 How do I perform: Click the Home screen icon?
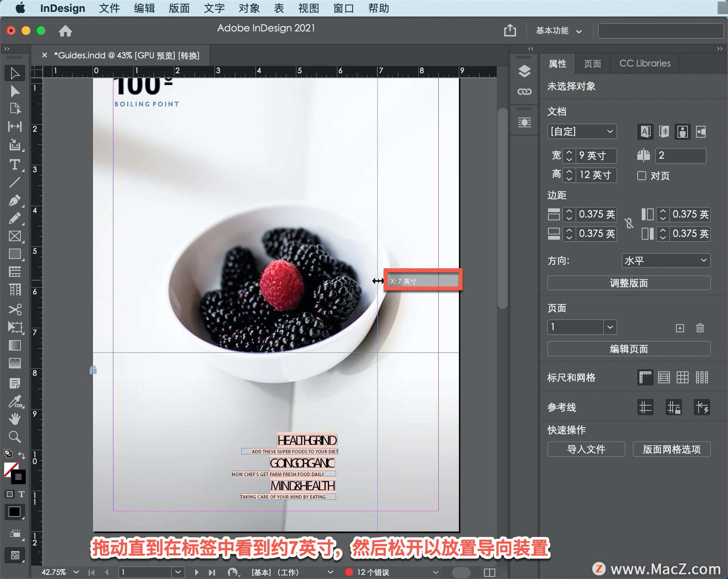pyautogui.click(x=65, y=31)
